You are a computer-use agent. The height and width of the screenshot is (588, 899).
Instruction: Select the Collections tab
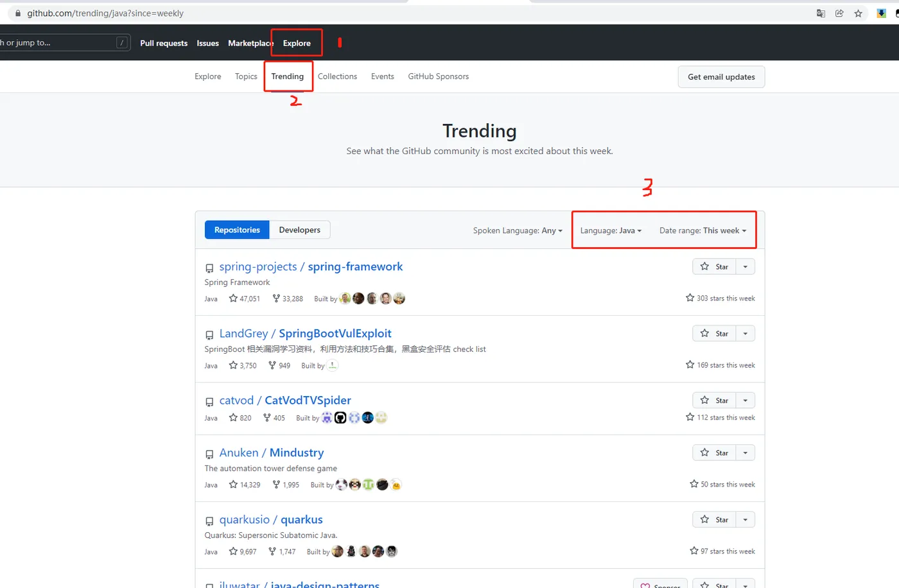click(x=337, y=76)
